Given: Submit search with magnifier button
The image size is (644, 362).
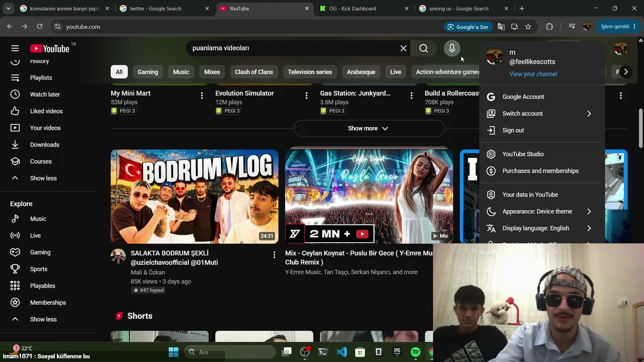Looking at the screenshot, I should point(424,48).
